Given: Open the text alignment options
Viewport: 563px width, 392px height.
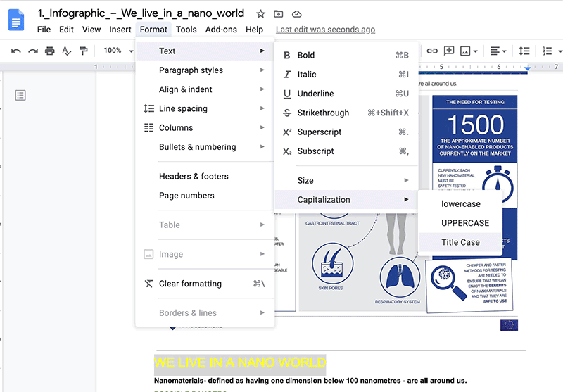Looking at the screenshot, I should pos(498,51).
